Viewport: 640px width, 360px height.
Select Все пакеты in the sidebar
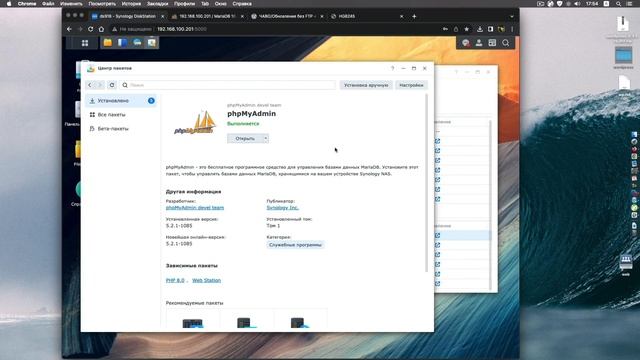[x=121, y=115]
